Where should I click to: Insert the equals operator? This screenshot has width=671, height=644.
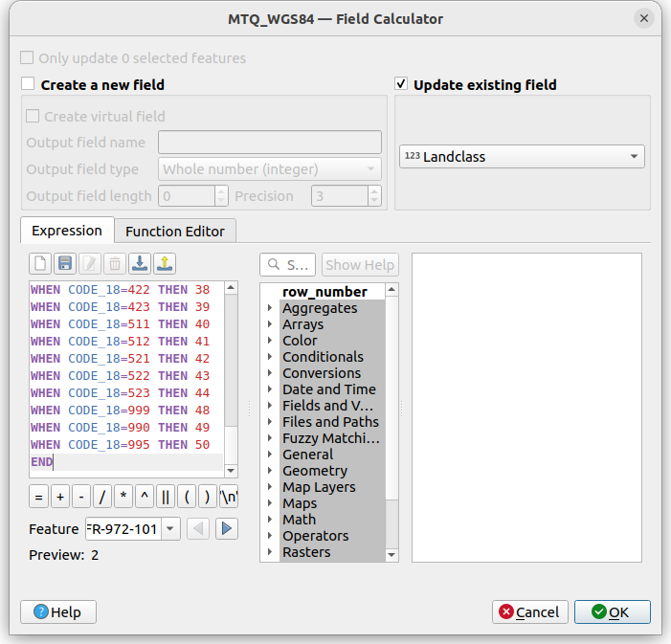tap(39, 497)
